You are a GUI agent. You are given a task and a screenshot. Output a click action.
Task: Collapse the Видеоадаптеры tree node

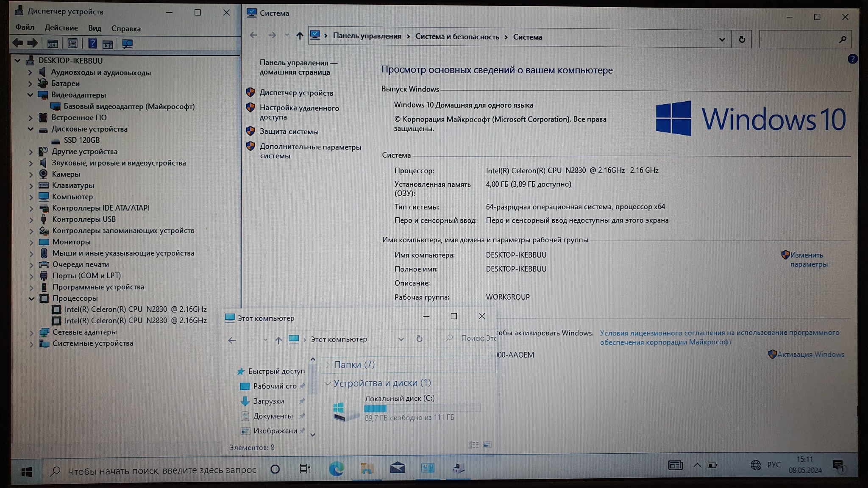(31, 95)
